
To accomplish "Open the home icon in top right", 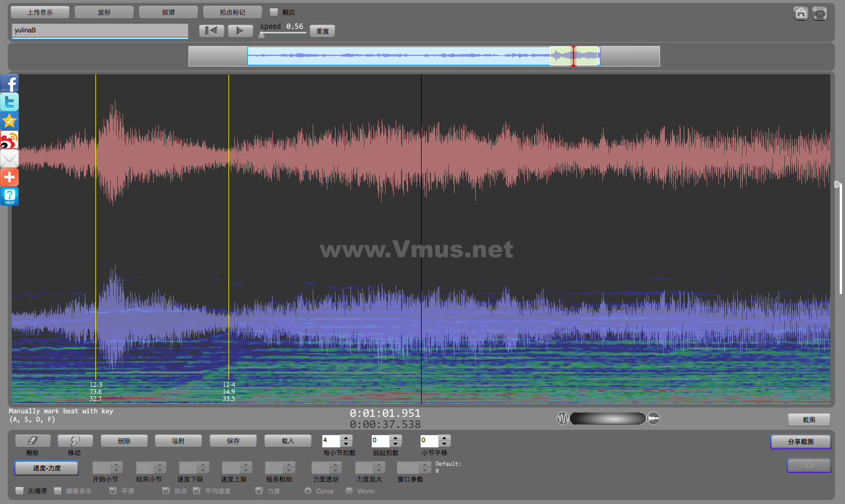I will [800, 14].
